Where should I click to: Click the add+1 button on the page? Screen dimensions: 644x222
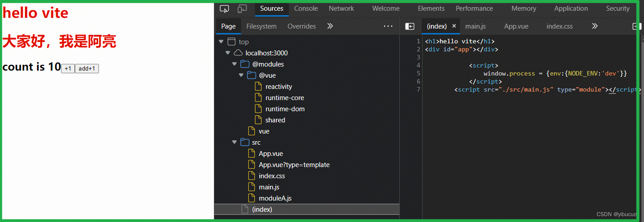(87, 68)
